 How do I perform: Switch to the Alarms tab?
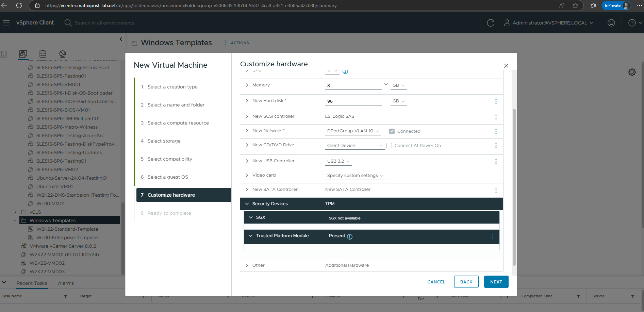pos(66,283)
